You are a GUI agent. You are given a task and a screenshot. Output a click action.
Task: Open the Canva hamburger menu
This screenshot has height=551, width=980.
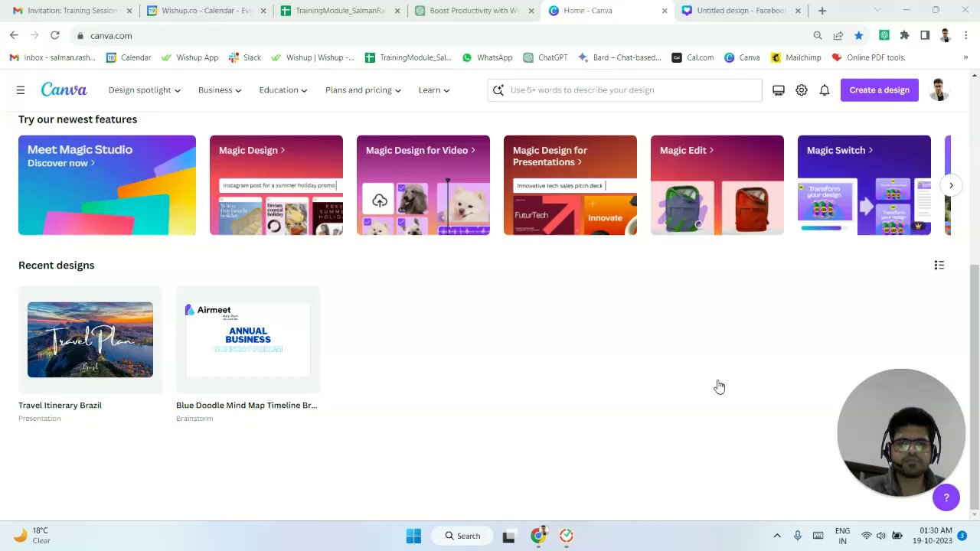21,90
